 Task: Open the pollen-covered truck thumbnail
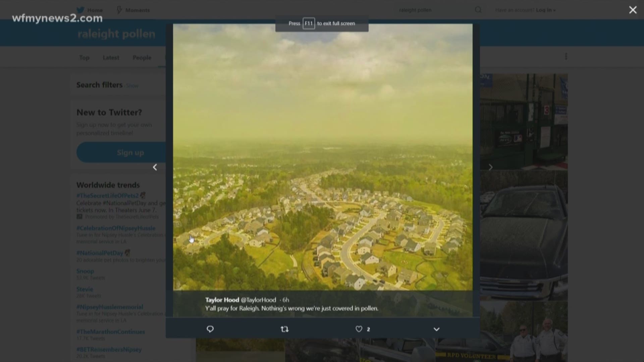click(524, 236)
